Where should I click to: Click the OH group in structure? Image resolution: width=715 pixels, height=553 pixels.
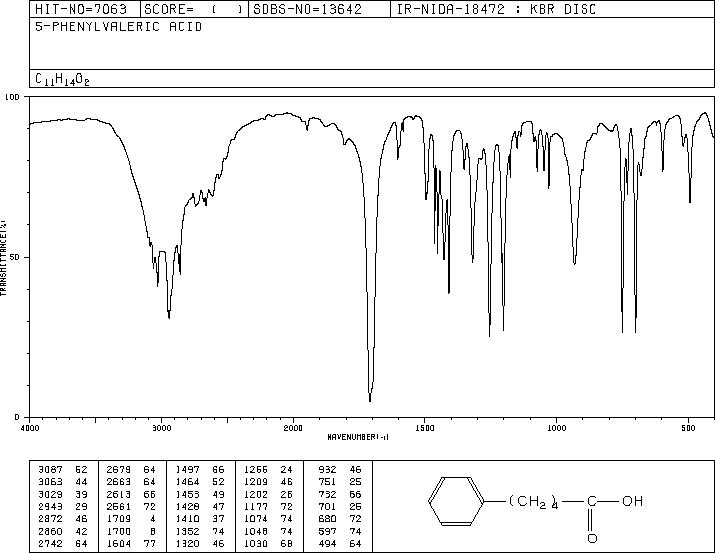(632, 501)
